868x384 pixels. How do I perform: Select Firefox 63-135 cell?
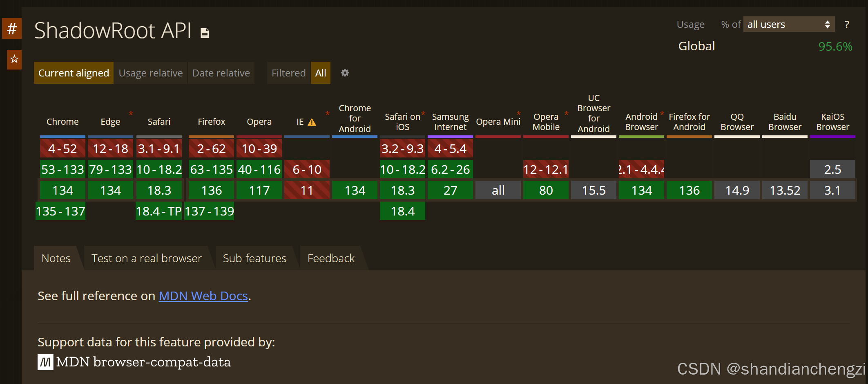(211, 169)
